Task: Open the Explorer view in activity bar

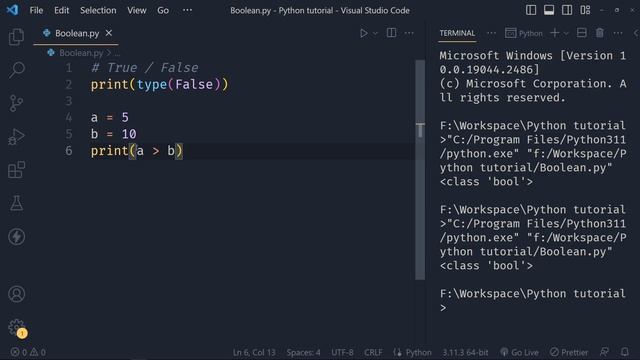Action: pyautogui.click(x=16, y=37)
